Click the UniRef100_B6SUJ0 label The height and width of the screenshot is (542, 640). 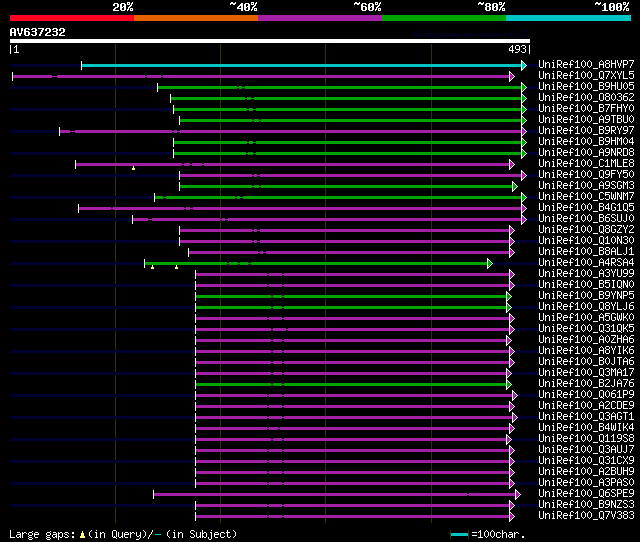pos(586,219)
